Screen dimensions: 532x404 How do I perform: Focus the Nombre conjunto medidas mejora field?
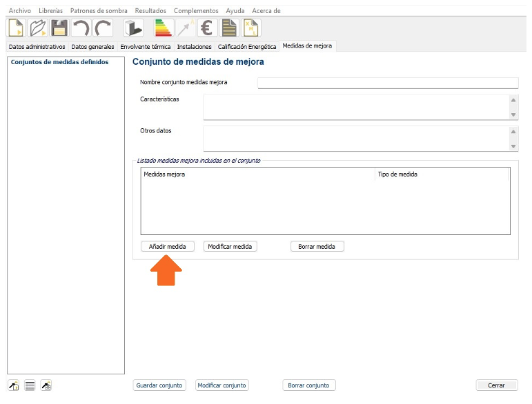coord(387,83)
